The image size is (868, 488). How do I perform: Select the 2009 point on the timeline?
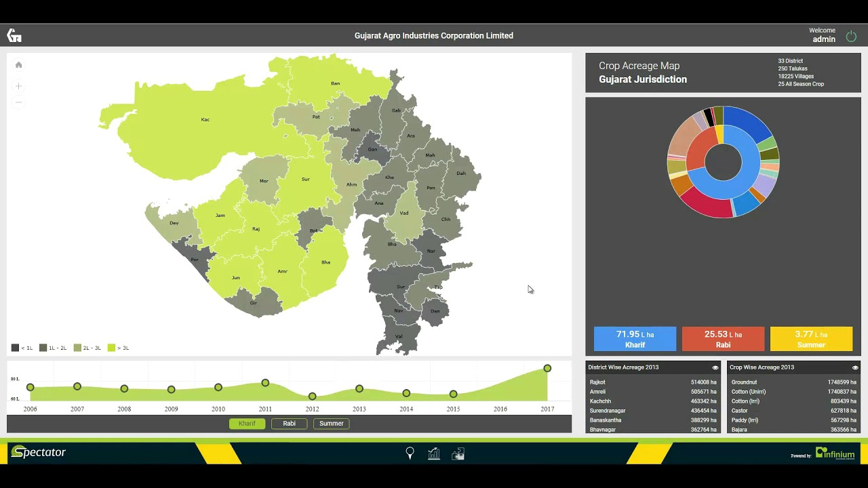tap(171, 389)
